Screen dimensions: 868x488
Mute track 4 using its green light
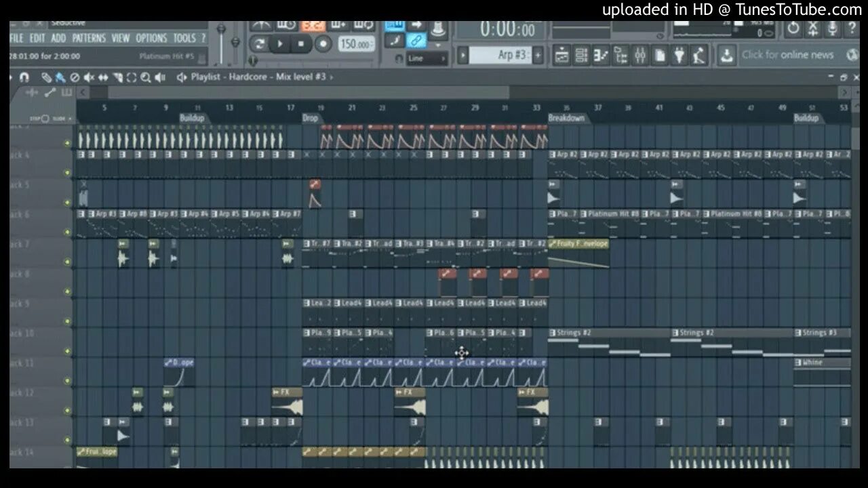[67, 172]
